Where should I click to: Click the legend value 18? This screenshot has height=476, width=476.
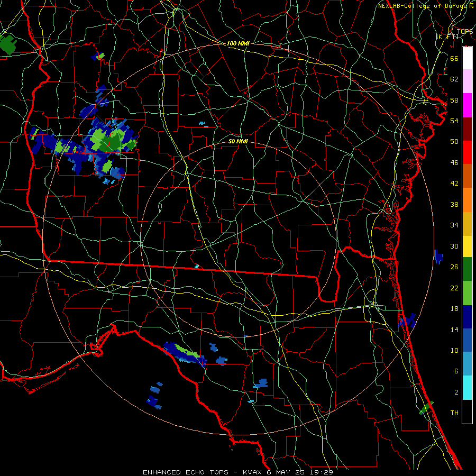pyautogui.click(x=454, y=309)
